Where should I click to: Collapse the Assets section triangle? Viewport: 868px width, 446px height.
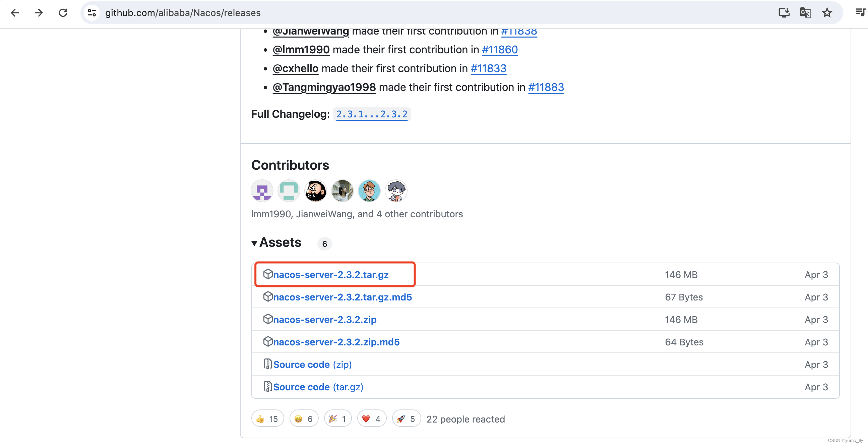pyautogui.click(x=254, y=243)
